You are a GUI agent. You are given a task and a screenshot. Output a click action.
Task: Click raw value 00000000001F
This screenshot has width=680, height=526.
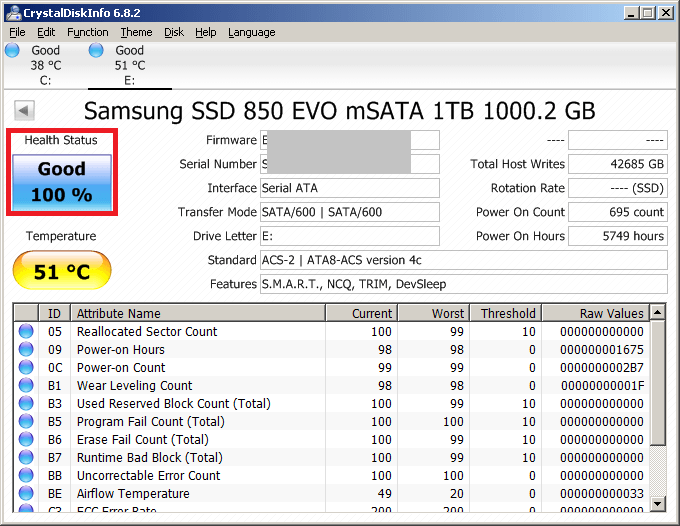[602, 385]
